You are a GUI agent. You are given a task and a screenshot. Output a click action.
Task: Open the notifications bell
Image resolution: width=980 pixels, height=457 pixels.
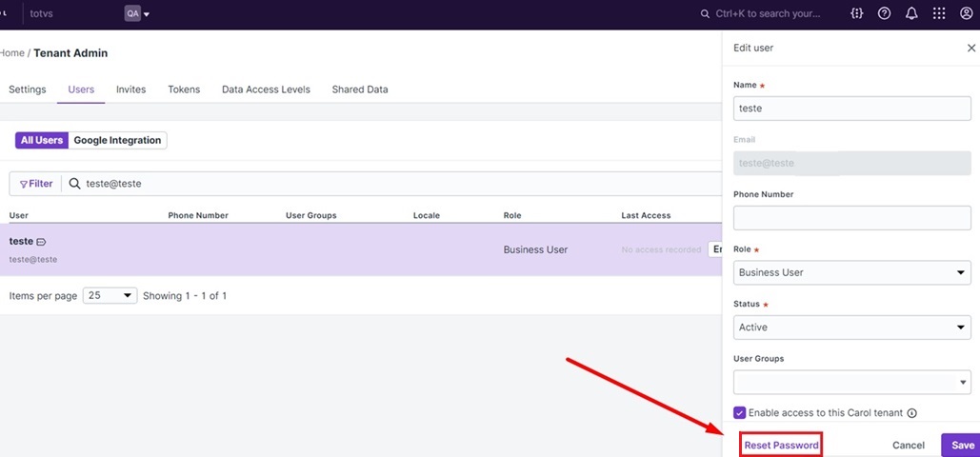(911, 13)
